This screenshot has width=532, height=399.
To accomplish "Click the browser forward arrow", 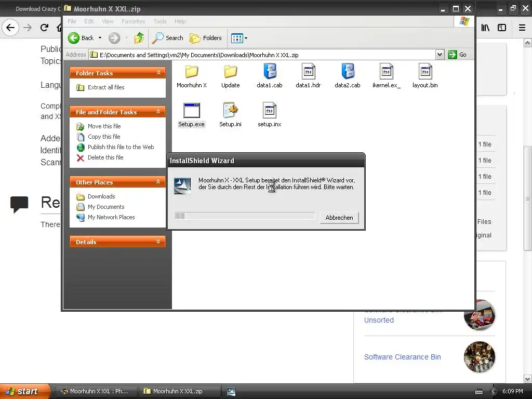I will click(x=28, y=28).
